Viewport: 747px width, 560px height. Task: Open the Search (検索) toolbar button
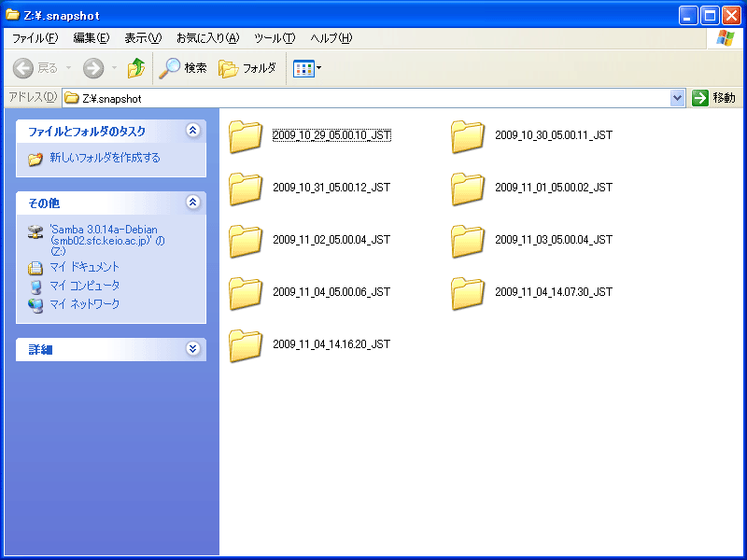[x=183, y=68]
